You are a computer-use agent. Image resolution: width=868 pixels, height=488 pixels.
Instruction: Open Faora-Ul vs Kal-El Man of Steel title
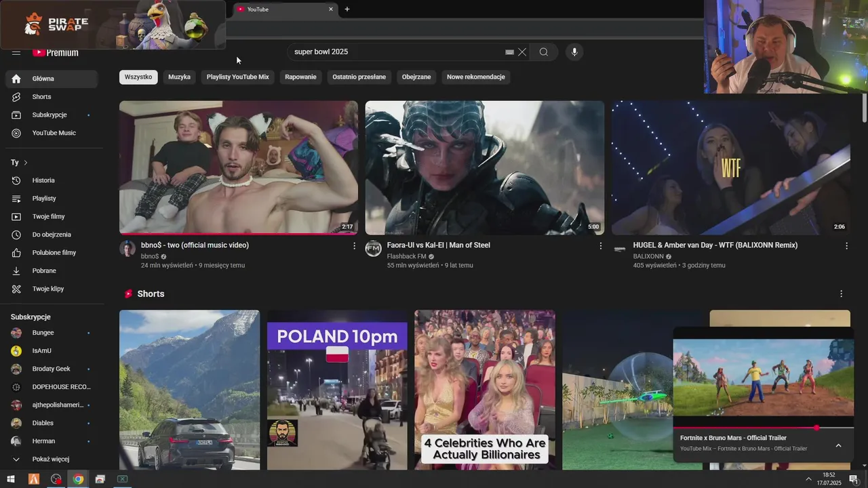438,245
